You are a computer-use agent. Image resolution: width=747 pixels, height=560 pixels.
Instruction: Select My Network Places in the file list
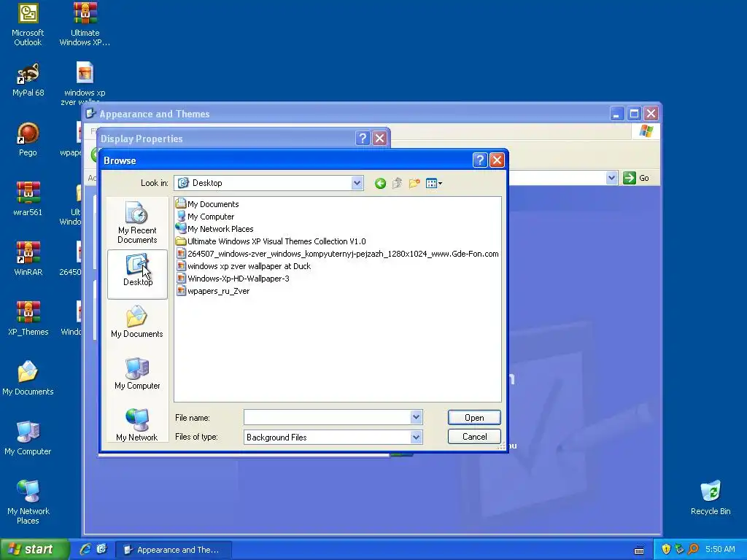pos(214,229)
